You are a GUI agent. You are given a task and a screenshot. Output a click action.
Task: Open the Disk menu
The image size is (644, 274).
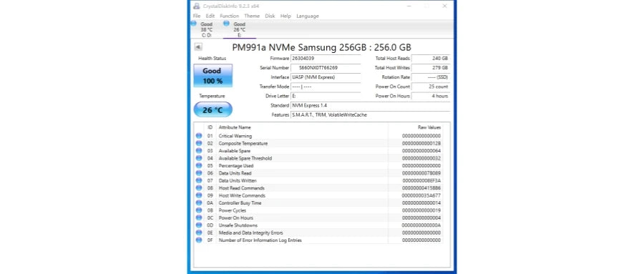270,16
